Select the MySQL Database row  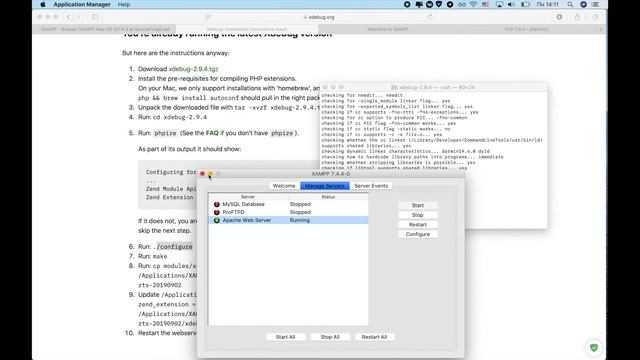tap(288, 204)
